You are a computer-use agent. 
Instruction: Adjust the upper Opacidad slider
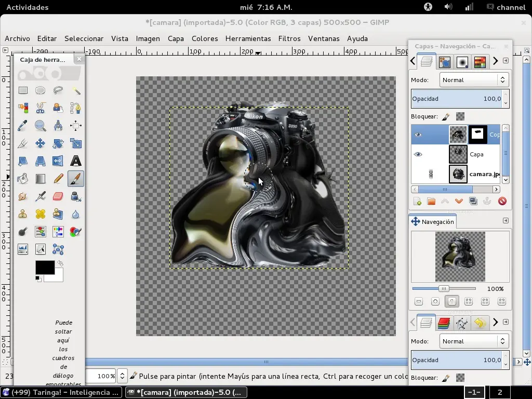456,99
